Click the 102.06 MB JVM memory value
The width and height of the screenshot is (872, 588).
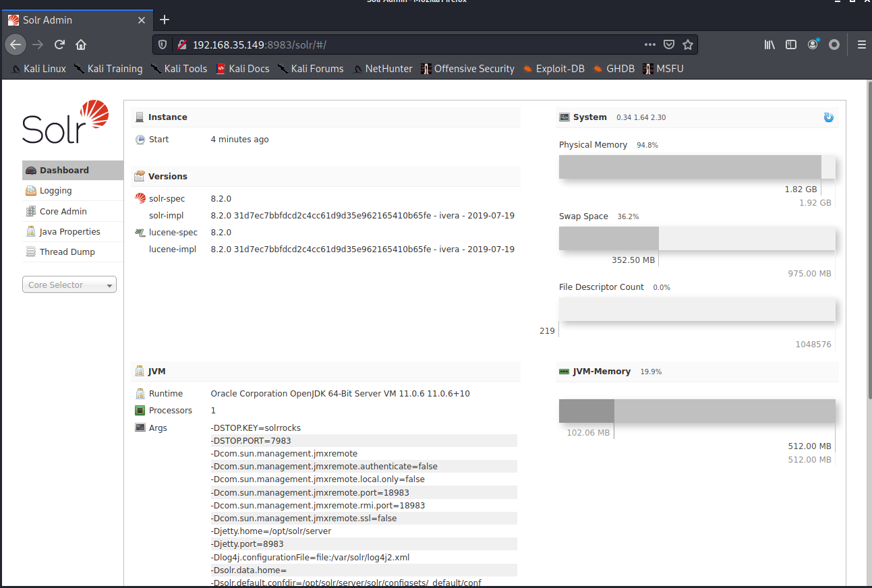(x=588, y=432)
